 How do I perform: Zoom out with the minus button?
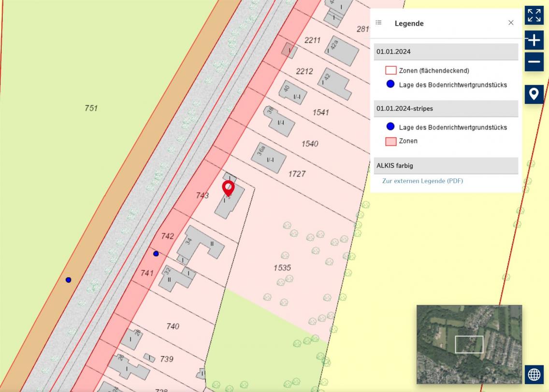(x=534, y=62)
